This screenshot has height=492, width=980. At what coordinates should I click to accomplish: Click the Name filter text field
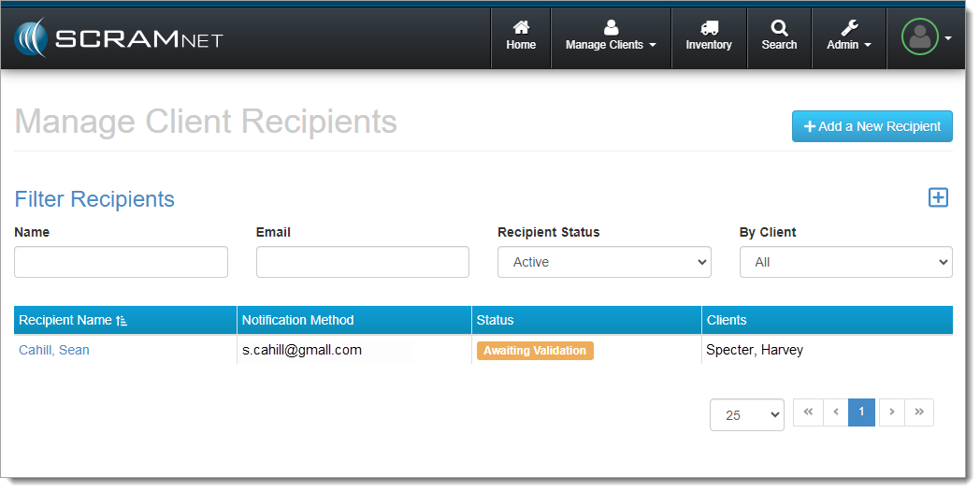(121, 262)
